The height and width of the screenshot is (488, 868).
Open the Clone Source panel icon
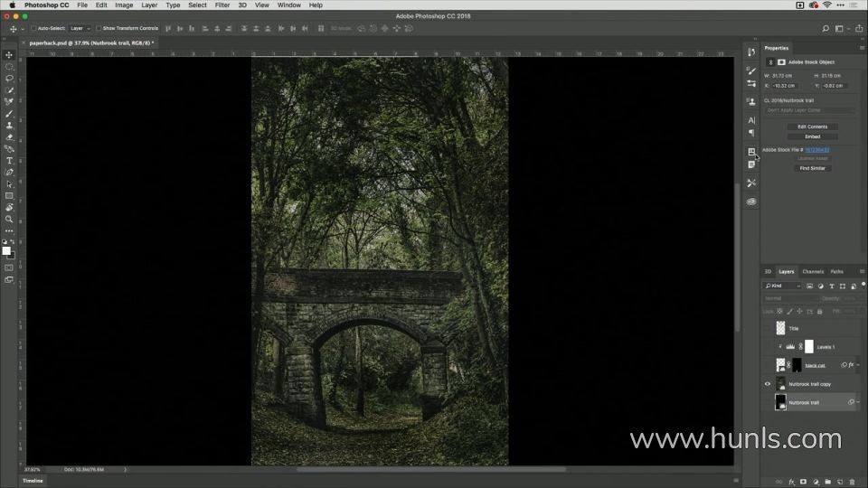click(751, 102)
